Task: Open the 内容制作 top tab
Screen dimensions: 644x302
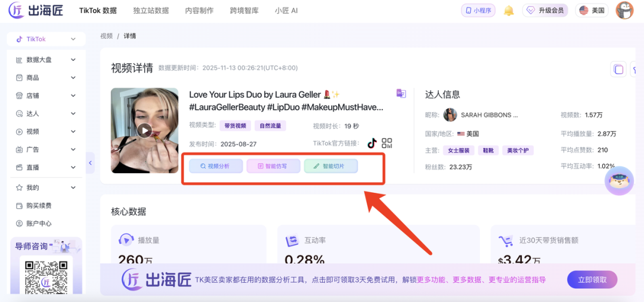Action: [199, 11]
